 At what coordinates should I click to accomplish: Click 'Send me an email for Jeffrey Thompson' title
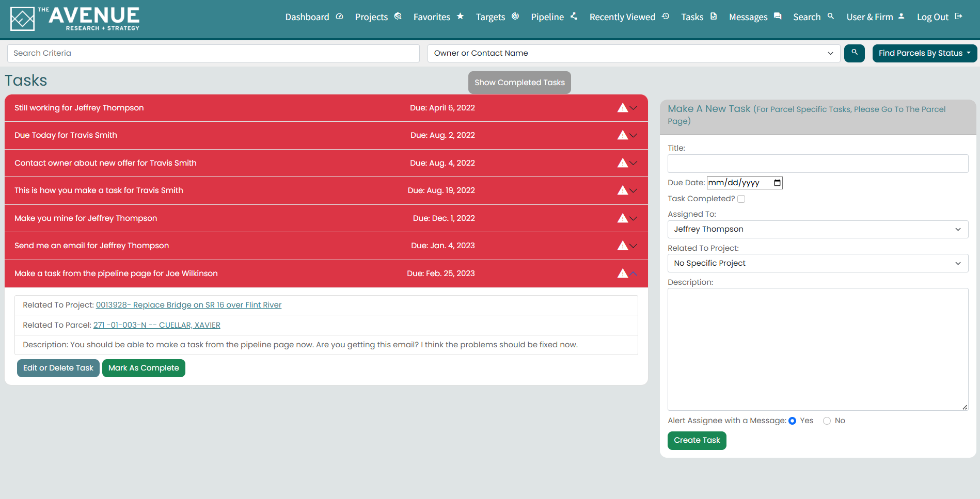(91, 246)
